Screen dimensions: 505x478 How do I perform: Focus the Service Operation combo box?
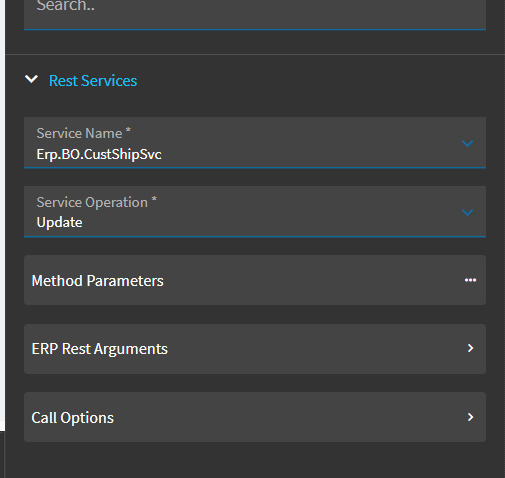click(x=255, y=212)
